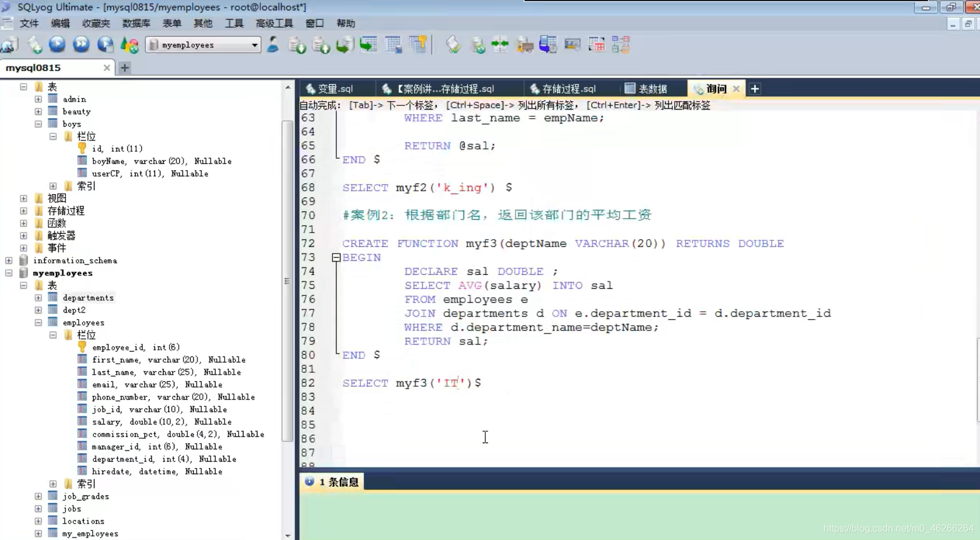
Task: Click the card-shaped notification toolbar icon
Action: (572, 45)
